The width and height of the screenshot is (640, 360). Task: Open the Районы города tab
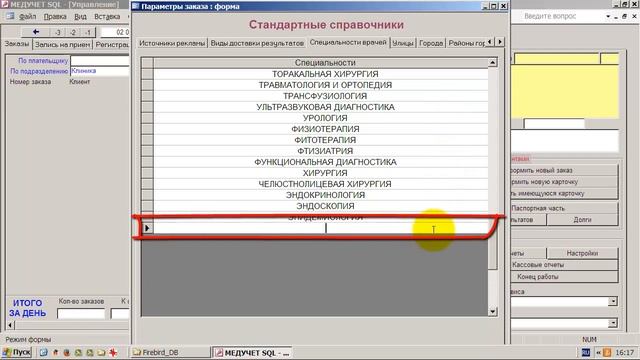(466, 43)
